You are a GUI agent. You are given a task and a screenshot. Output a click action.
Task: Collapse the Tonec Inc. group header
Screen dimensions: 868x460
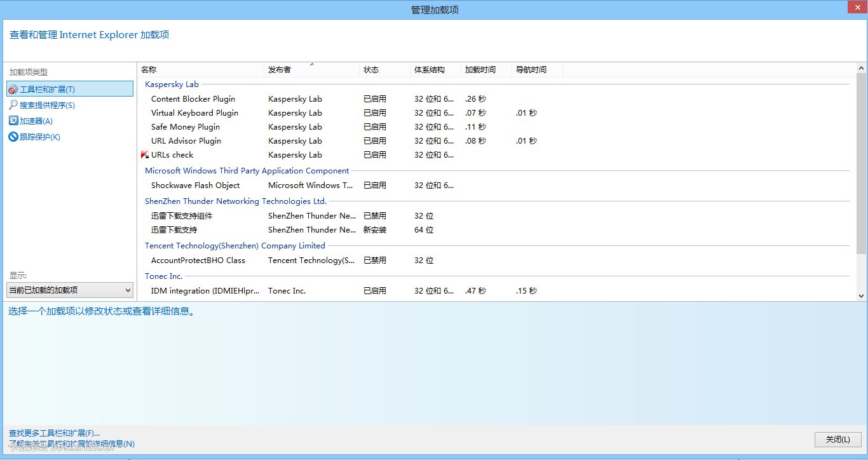tap(163, 276)
